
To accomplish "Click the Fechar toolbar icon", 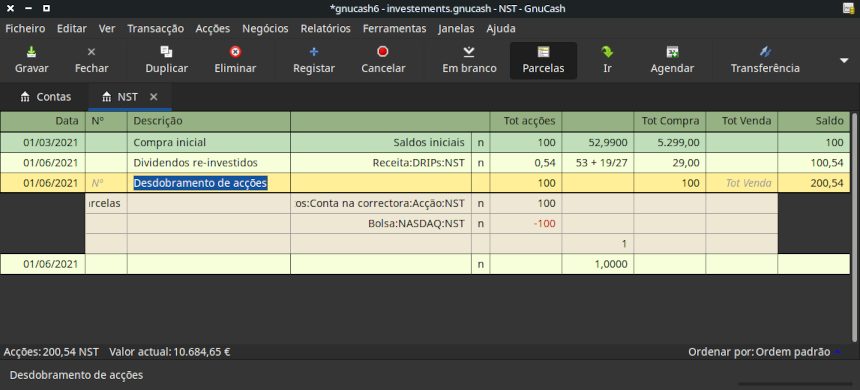I will tap(92, 52).
